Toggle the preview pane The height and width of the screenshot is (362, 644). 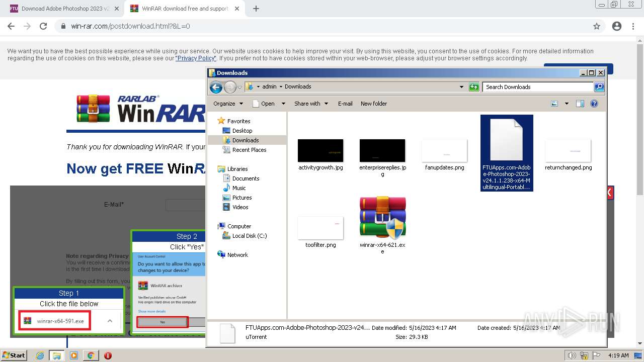click(x=580, y=104)
